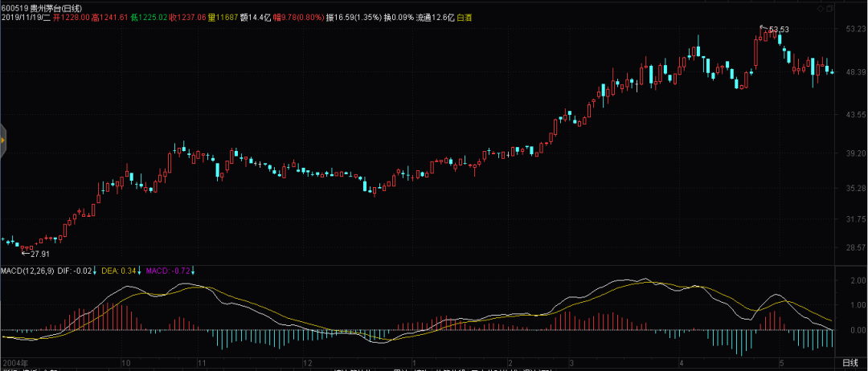This screenshot has height=371, width=868.
Task: Click month 11 on the time axis
Action: click(202, 363)
